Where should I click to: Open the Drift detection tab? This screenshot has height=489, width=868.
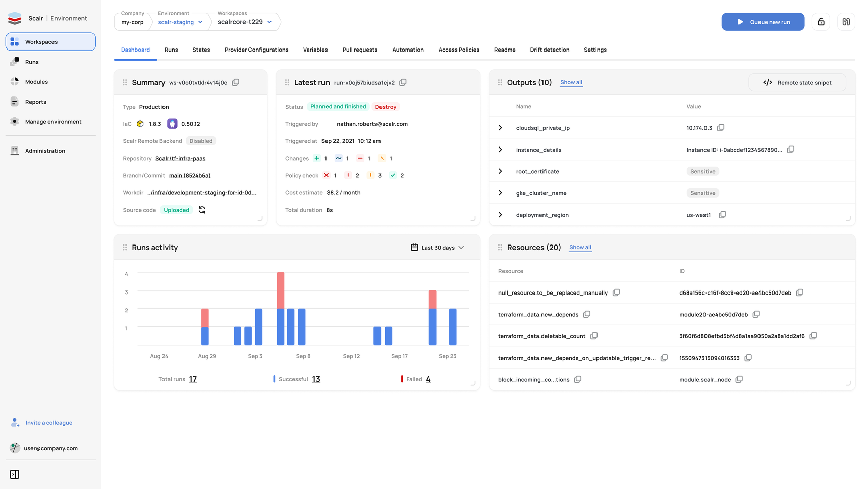550,50
